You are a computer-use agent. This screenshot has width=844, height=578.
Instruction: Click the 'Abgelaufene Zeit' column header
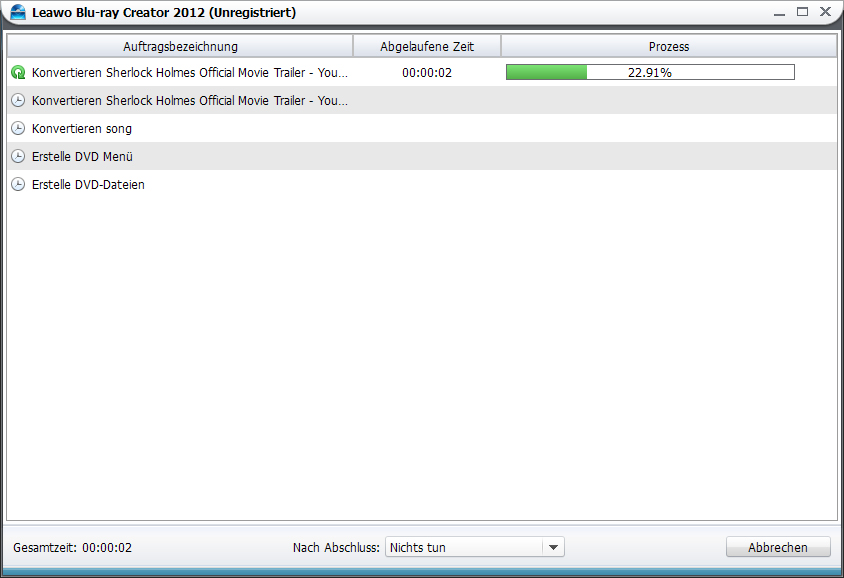[x=427, y=46]
